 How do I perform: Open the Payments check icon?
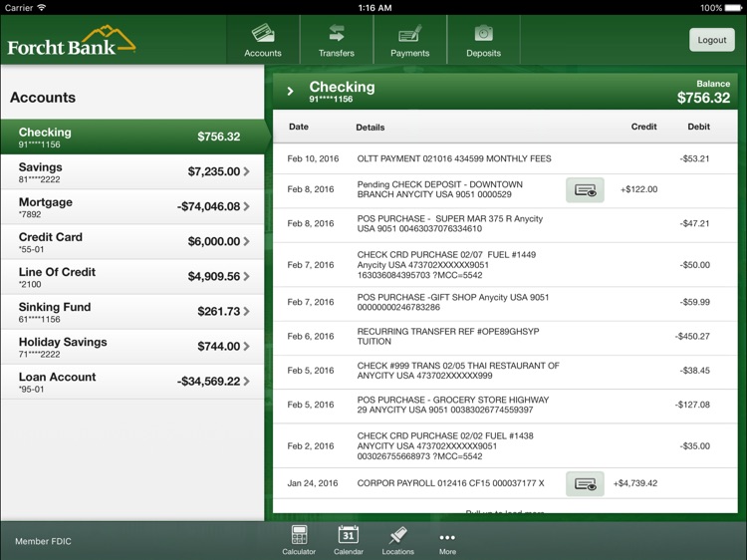[x=409, y=33]
